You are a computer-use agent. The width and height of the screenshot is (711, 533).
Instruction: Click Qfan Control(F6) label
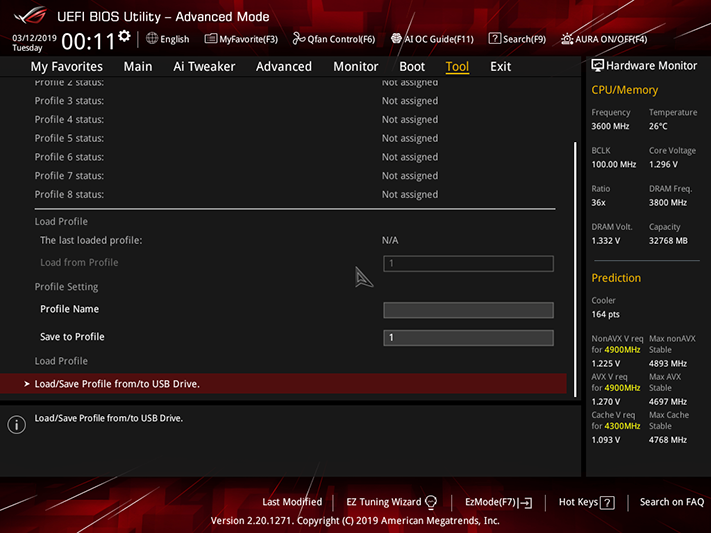coord(341,39)
